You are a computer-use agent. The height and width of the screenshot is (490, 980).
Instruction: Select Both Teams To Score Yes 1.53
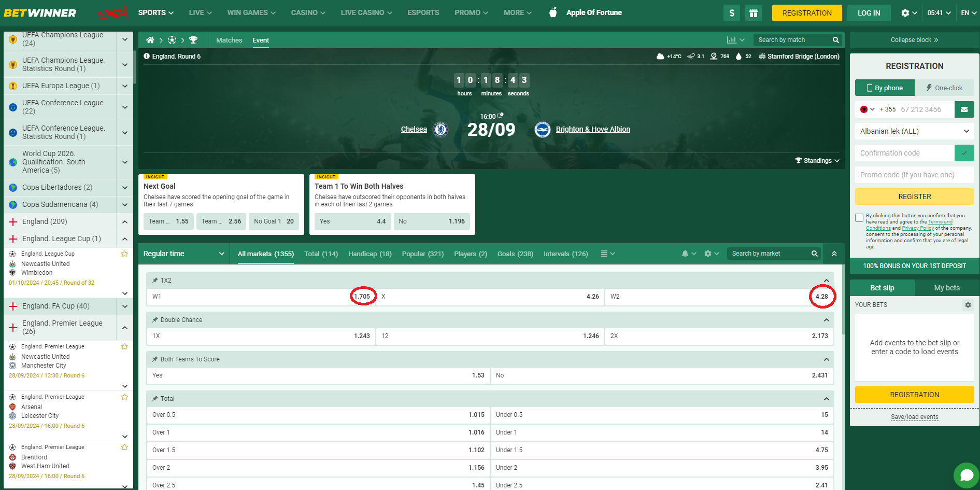pyautogui.click(x=318, y=375)
